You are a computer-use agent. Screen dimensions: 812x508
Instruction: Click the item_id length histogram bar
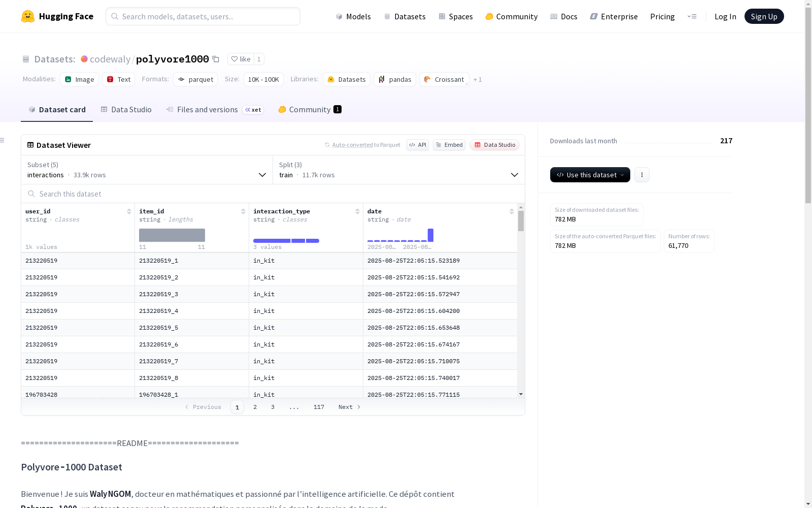point(172,235)
